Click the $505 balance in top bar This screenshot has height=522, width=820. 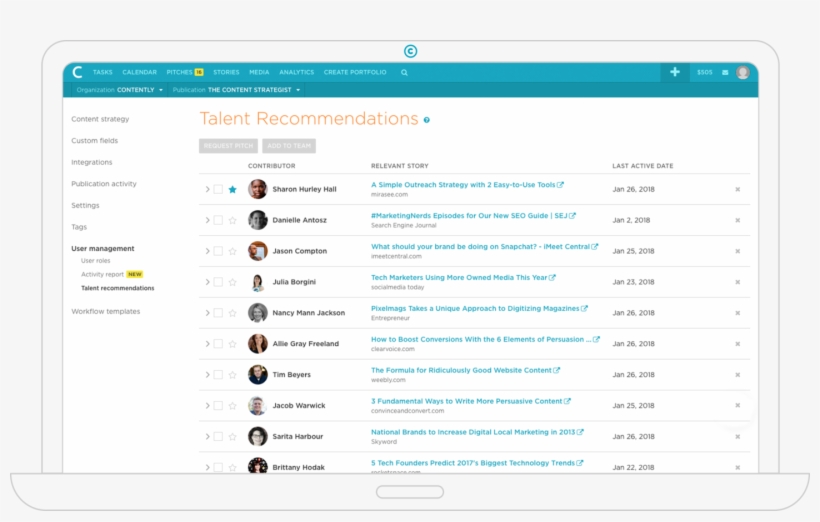pyautogui.click(x=704, y=72)
